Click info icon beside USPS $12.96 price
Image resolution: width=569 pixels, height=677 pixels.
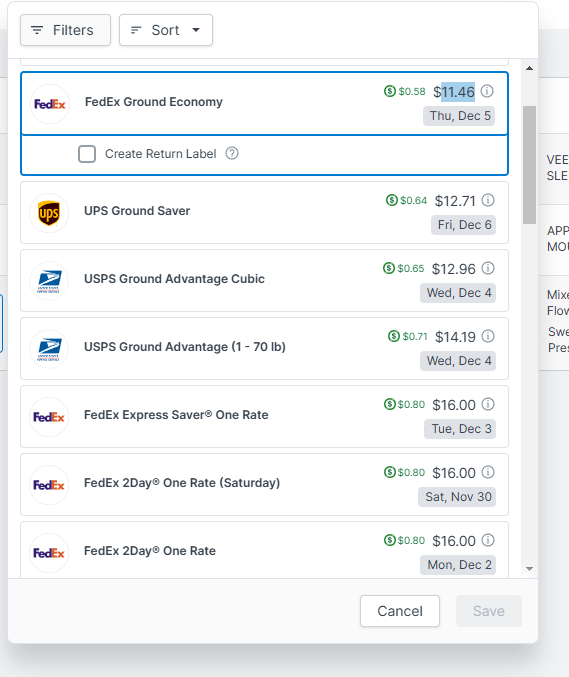(x=488, y=268)
